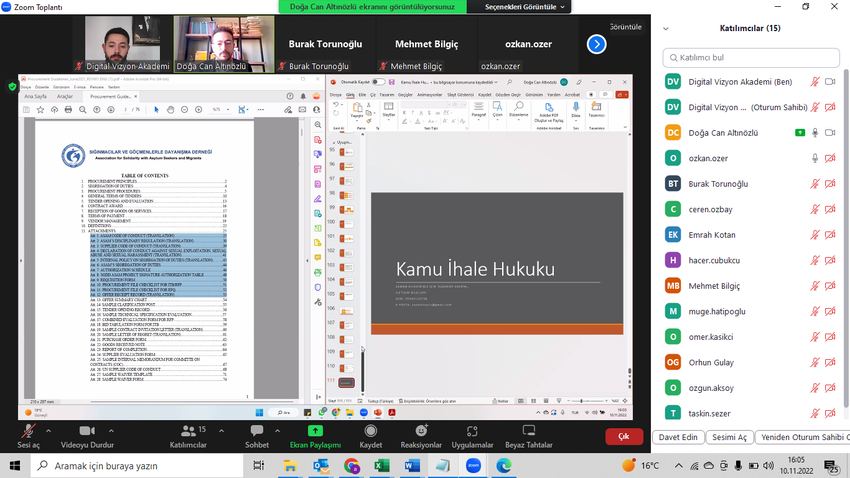This screenshot has width=850, height=478.
Task: Click microphone icon in Doğa Can Altınözlü row
Action: [815, 133]
